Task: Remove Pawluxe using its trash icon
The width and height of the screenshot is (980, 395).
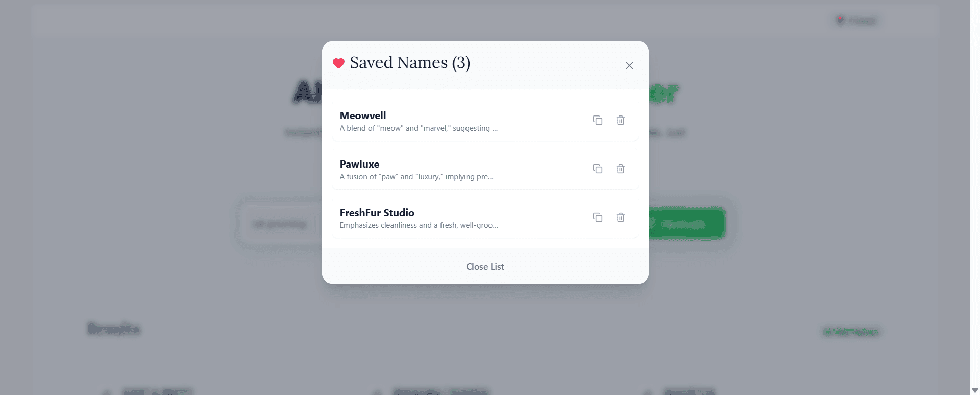Action: pos(621,169)
